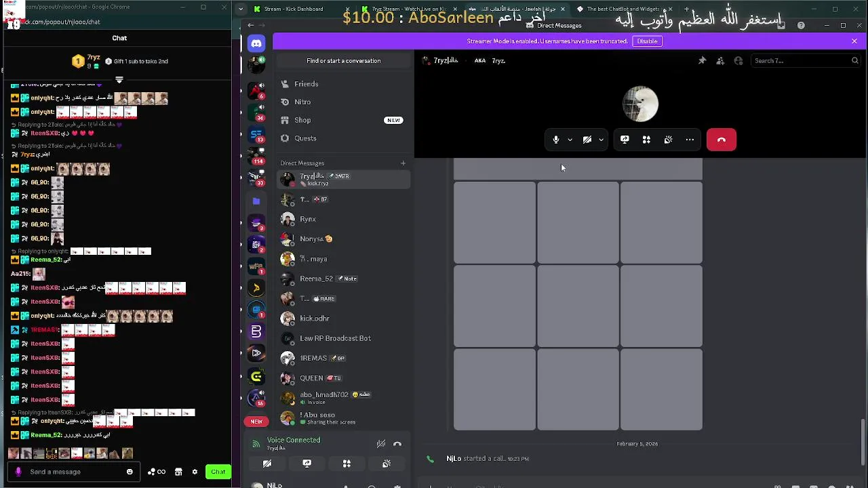Open NjLo started a call message
This screenshot has width=868, height=488.
point(488,459)
